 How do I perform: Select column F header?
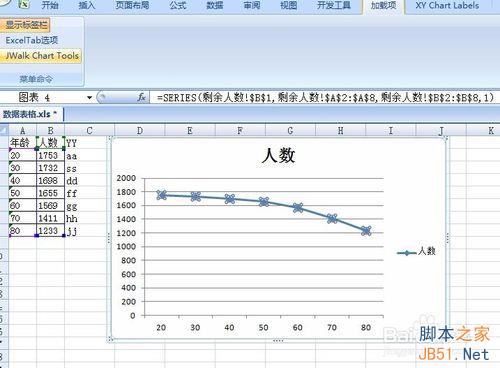(x=240, y=130)
